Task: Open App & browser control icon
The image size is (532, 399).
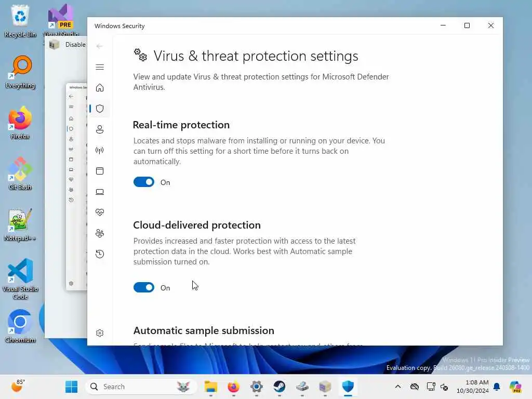Action: (x=100, y=171)
